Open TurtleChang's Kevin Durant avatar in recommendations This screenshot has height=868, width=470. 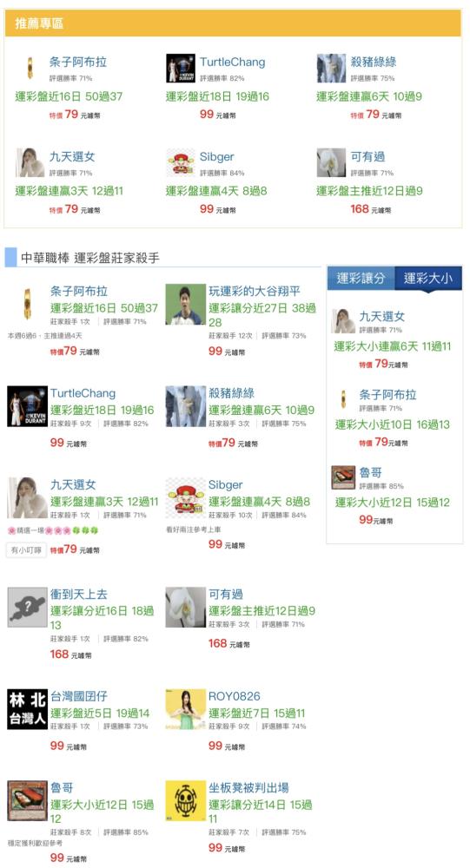181,69
